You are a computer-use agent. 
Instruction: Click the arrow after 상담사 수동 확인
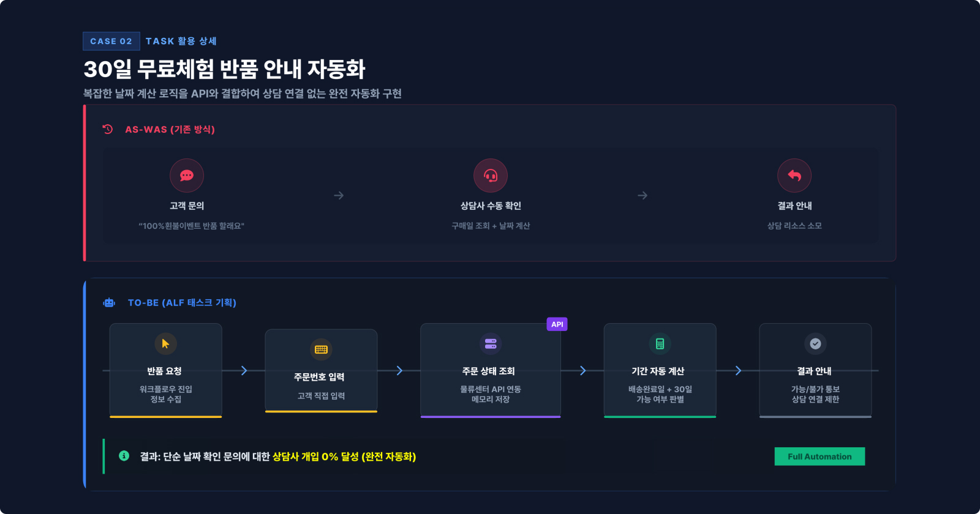[643, 196]
